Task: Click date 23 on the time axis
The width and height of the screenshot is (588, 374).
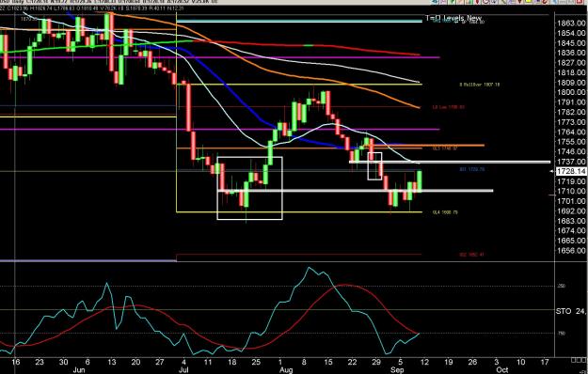Action: click(x=40, y=362)
